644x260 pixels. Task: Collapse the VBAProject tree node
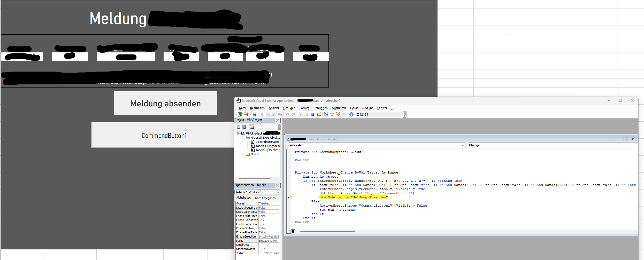point(238,133)
